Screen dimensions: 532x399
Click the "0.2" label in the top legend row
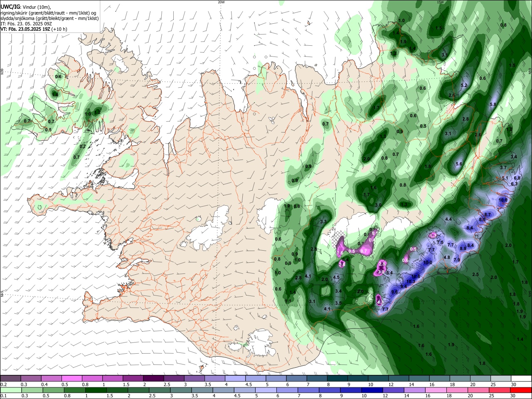3,384
